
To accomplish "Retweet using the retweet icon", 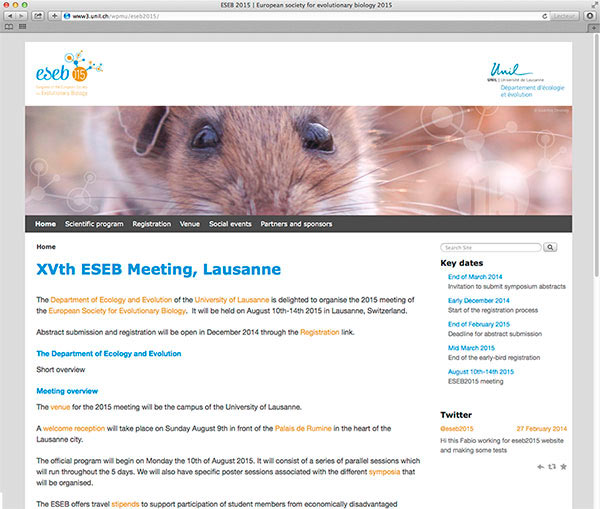I will pos(551,467).
